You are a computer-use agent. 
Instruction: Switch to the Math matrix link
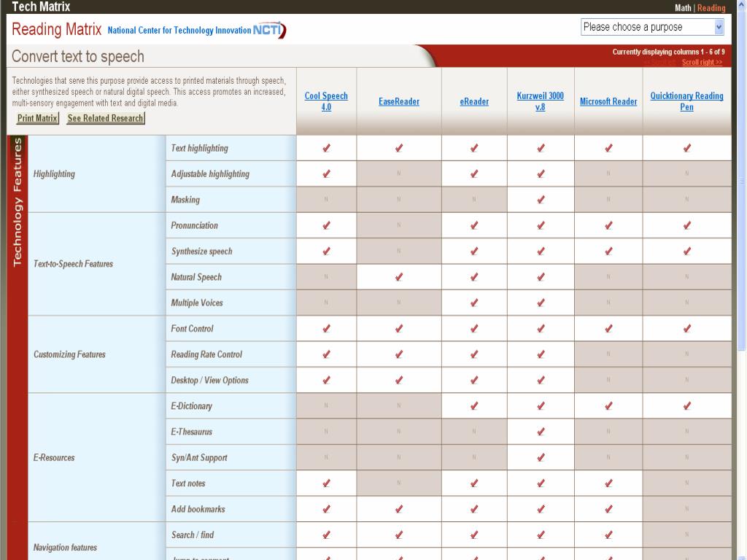coord(683,7)
